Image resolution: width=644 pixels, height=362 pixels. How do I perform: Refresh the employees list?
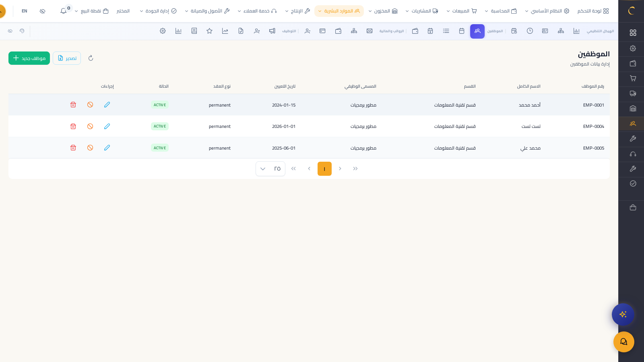pyautogui.click(x=91, y=58)
